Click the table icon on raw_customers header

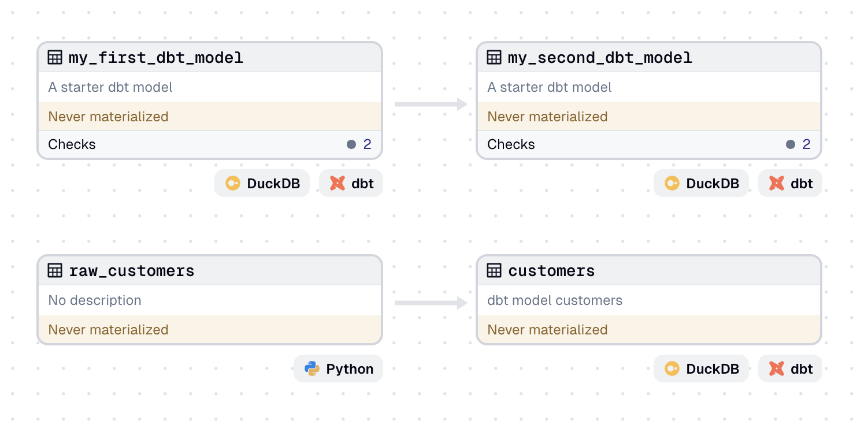(55, 270)
